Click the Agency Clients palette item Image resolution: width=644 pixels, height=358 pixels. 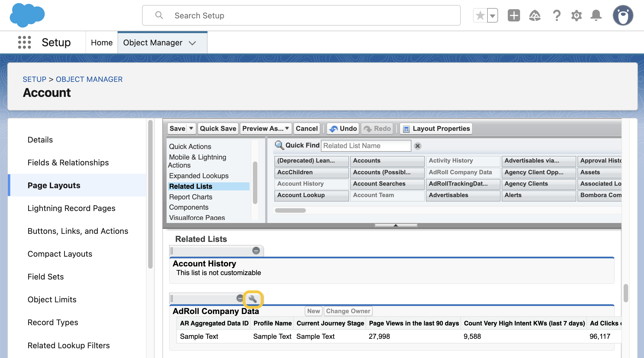(x=539, y=184)
